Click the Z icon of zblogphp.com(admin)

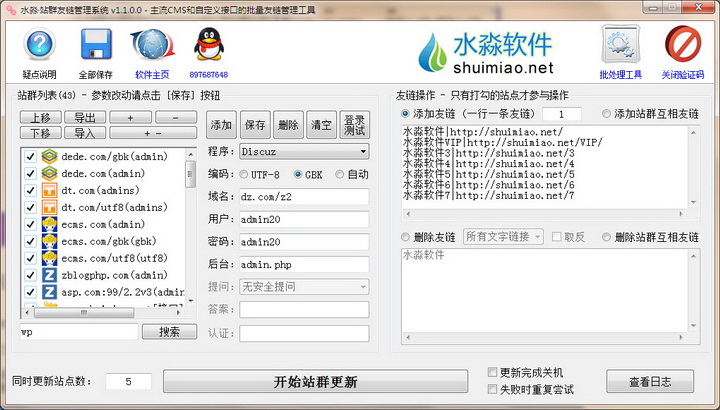[50, 275]
